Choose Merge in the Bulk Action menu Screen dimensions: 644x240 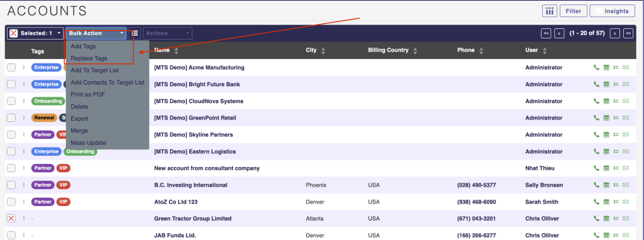coord(79,131)
